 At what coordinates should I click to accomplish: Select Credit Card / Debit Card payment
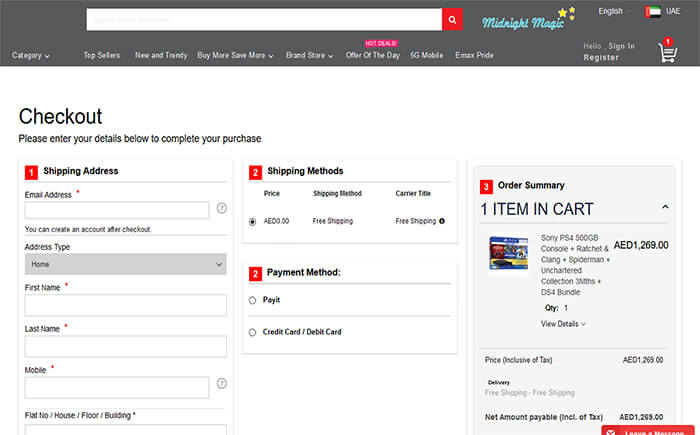(252, 332)
